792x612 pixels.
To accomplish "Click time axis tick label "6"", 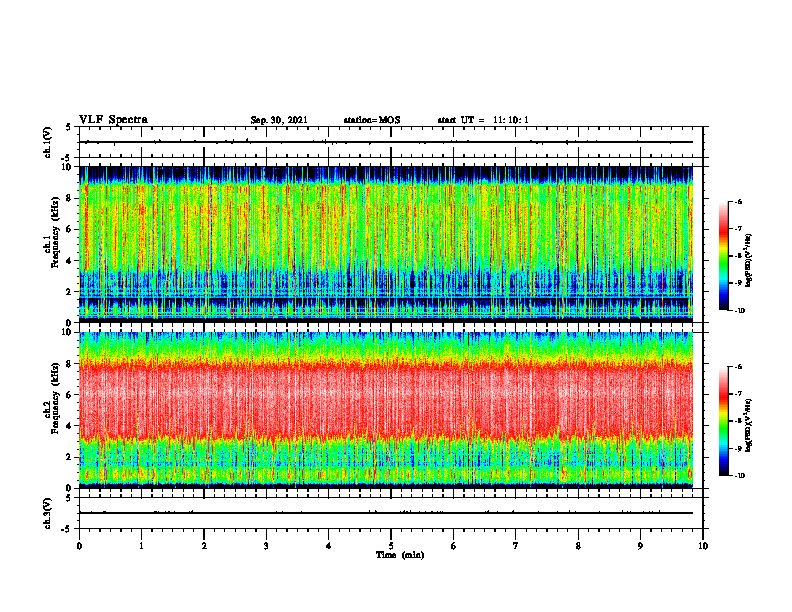I will [x=454, y=546].
